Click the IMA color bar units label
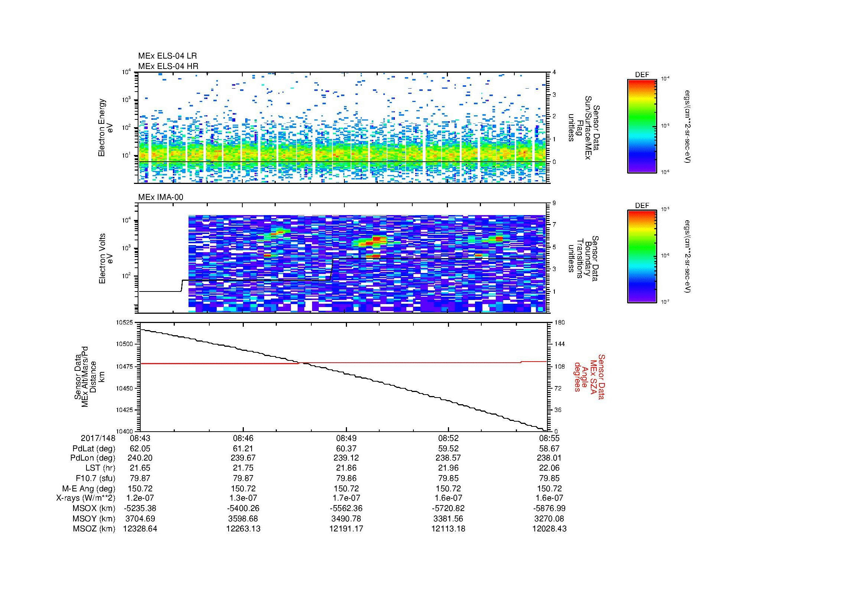 (x=688, y=257)
